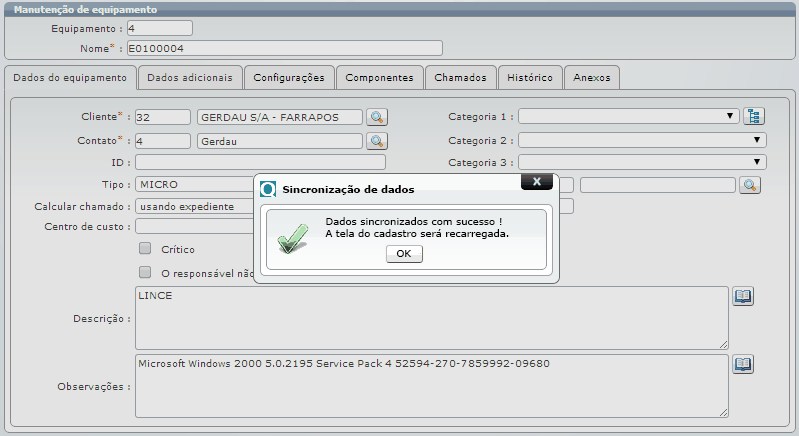This screenshot has height=436, width=799.
Task: Open the Observações book editor icon
Action: pos(743,364)
